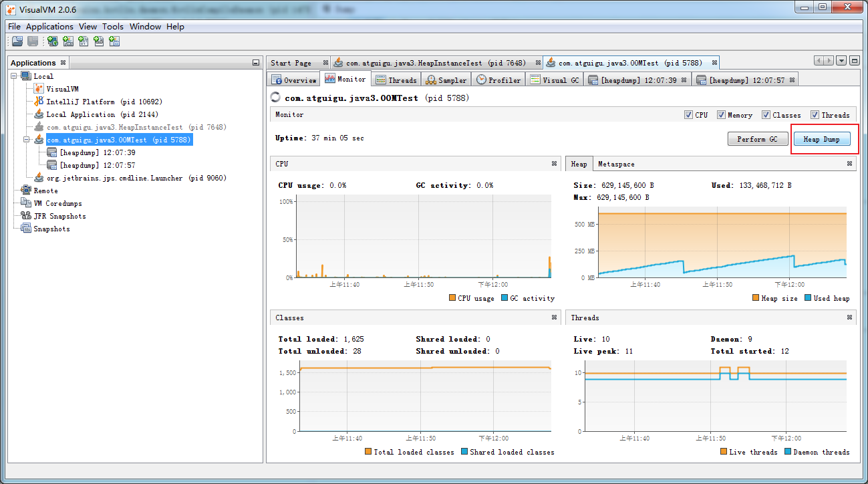Switch to the Metaspace tab
Image resolution: width=868 pixels, height=484 pixels.
point(616,164)
